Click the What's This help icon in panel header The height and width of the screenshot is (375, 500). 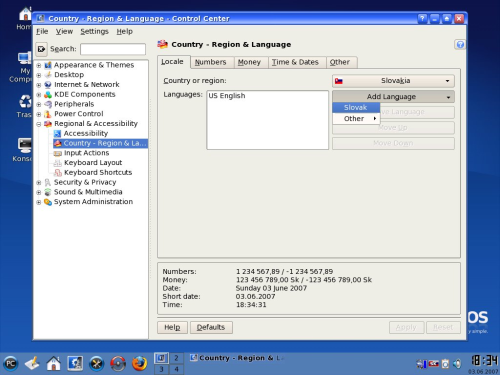(x=460, y=44)
